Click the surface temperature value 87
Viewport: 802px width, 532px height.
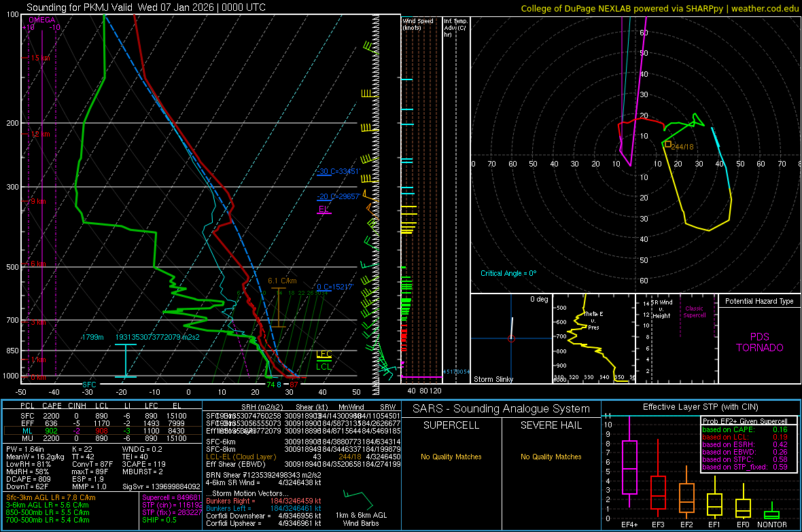click(x=294, y=385)
